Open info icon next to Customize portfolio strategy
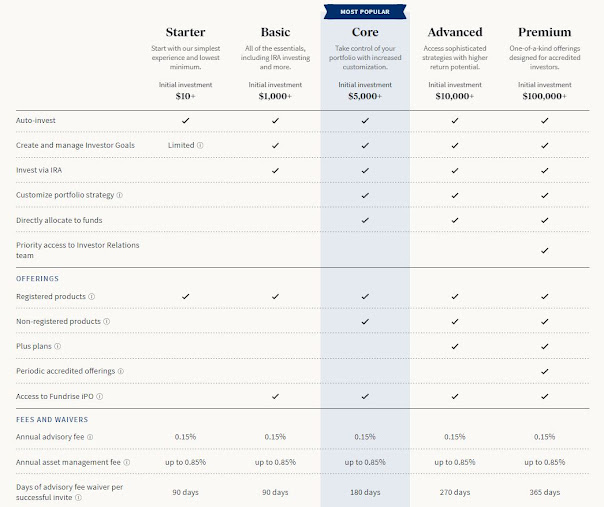604x507 pixels. point(119,195)
